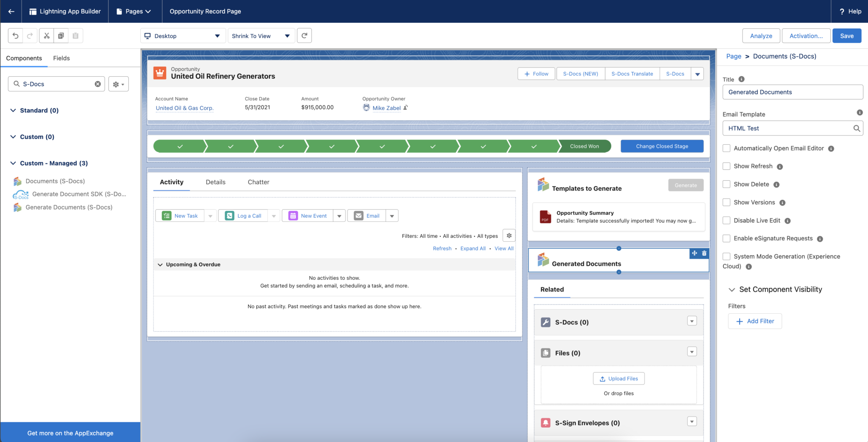Undo the last change
868x442 pixels.
pos(15,36)
